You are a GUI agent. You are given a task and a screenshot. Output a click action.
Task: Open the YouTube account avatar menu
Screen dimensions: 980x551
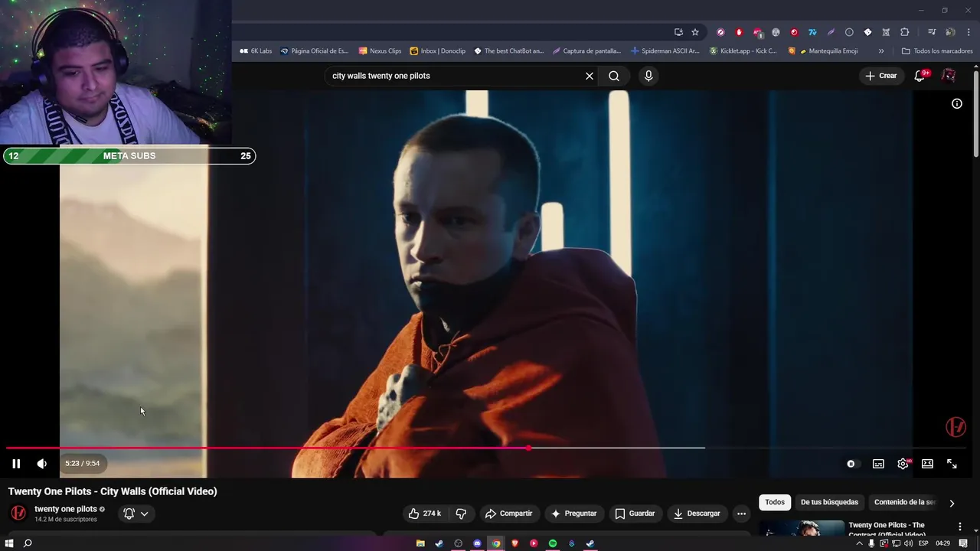click(949, 76)
